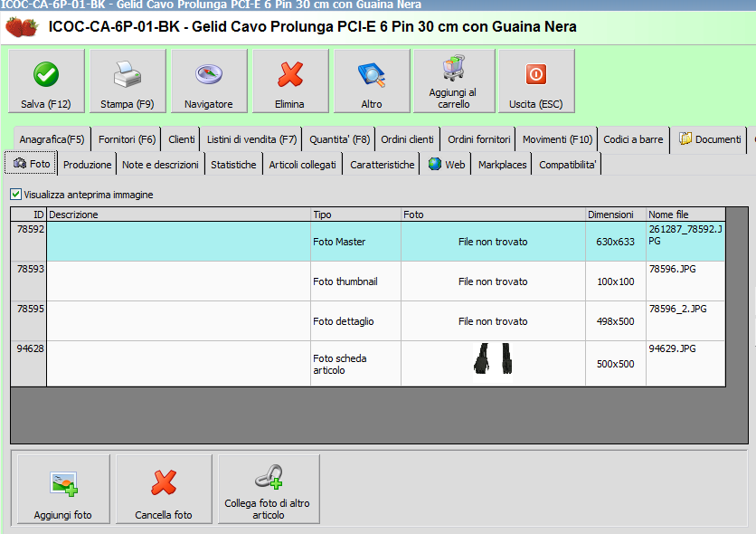The image size is (756, 534).
Task: Click the 630x633 dimensions cell
Action: click(x=616, y=242)
